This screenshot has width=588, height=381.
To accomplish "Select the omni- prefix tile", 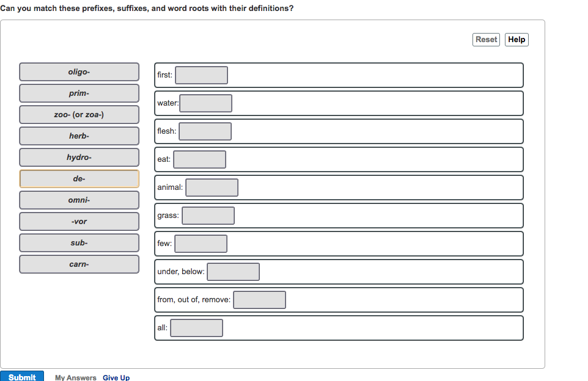I will pos(79,200).
